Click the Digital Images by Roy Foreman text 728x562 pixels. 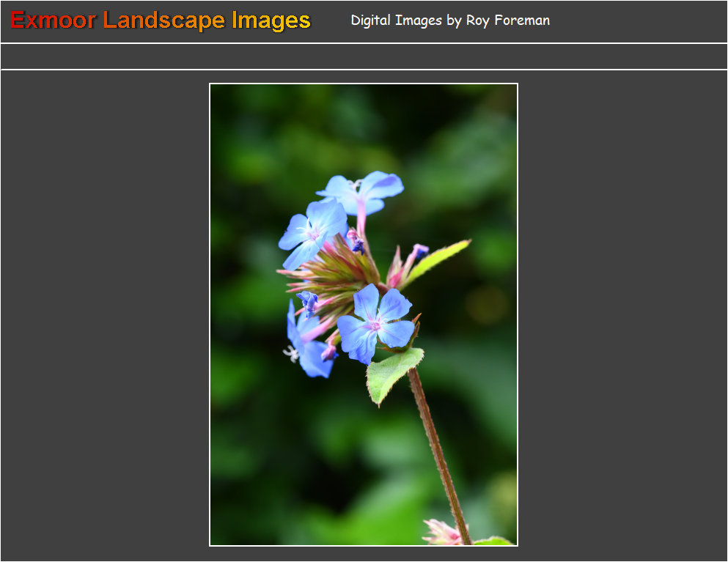tap(450, 21)
